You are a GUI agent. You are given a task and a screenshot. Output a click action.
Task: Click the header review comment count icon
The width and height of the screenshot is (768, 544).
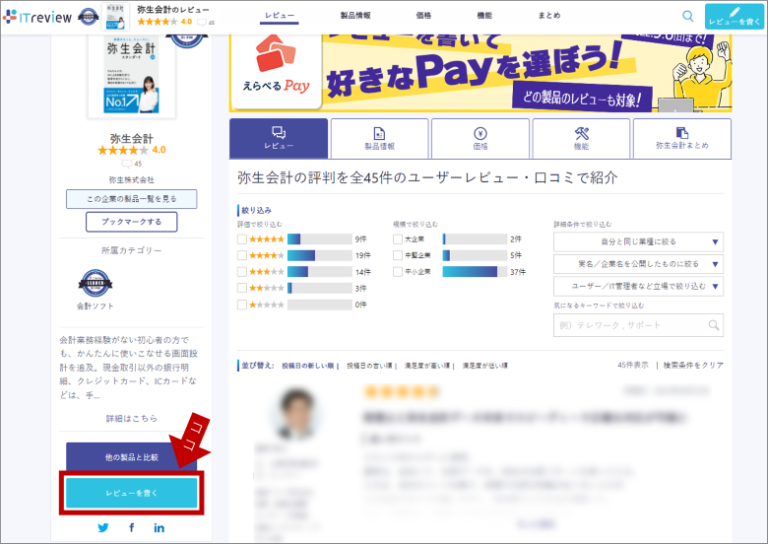[201, 22]
